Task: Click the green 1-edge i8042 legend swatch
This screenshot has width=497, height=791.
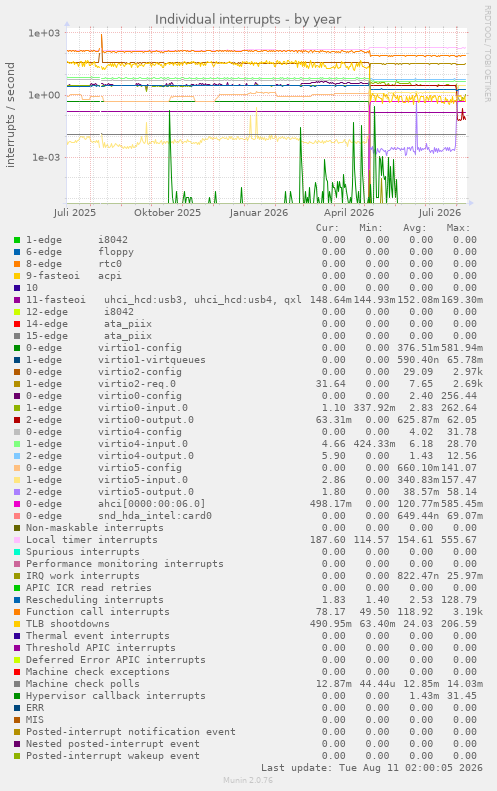Action: click(x=17, y=240)
